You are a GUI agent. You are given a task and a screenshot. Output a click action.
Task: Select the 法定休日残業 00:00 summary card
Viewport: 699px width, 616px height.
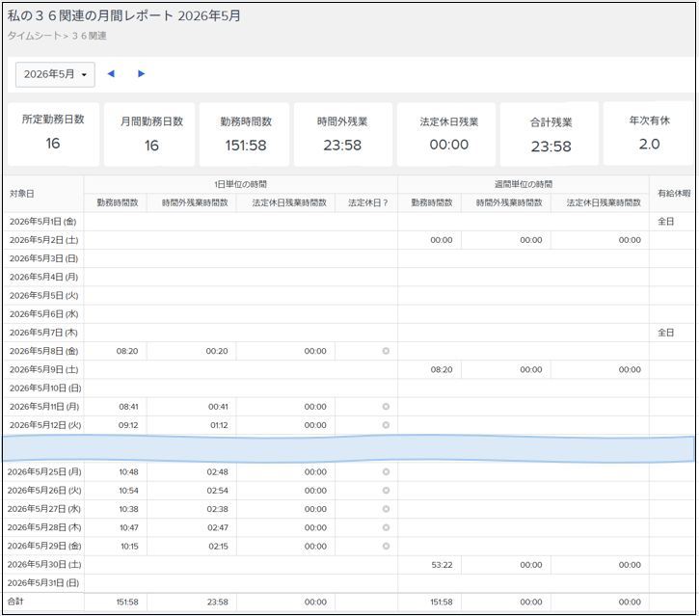point(446,134)
